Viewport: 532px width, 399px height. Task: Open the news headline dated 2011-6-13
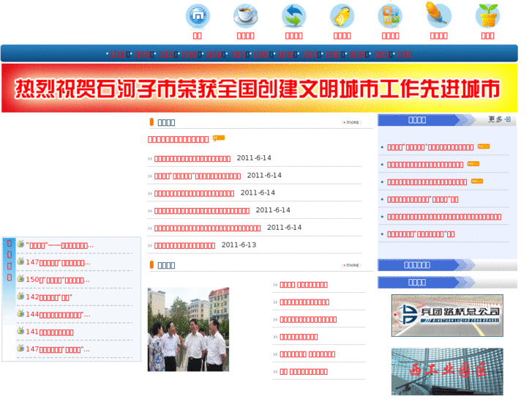pyautogui.click(x=185, y=245)
